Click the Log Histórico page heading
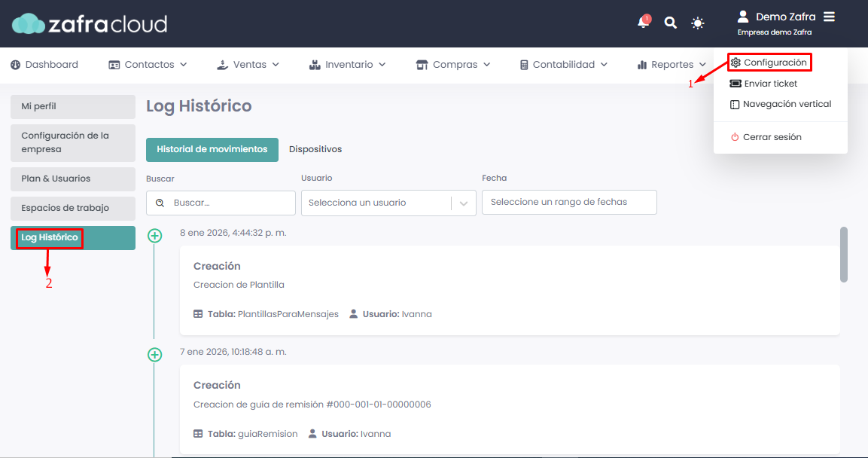Viewport: 868px width, 458px height. pos(199,105)
